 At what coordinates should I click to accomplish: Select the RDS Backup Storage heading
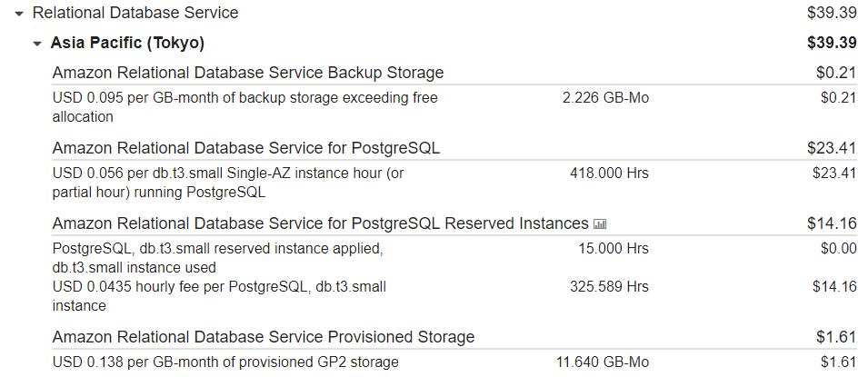tap(248, 73)
